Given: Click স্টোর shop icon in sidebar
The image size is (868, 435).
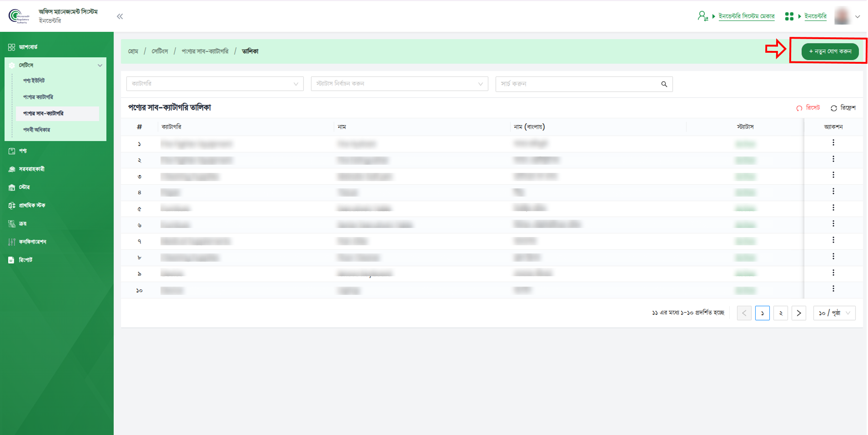Looking at the screenshot, I should tap(11, 187).
